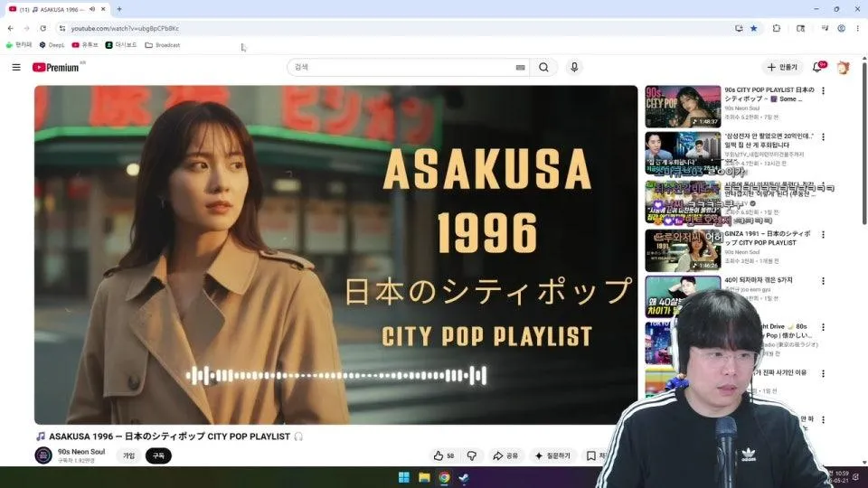This screenshot has width=868, height=488.
Task: Open a new browser tab
Action: point(119,9)
